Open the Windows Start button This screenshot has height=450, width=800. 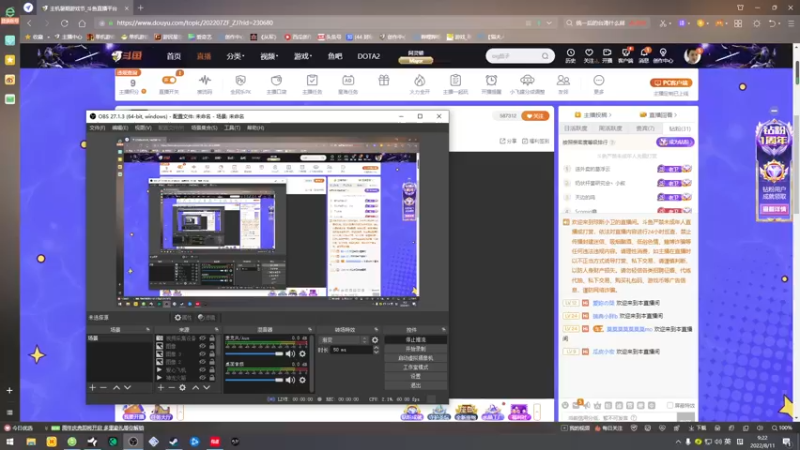click(x=10, y=441)
